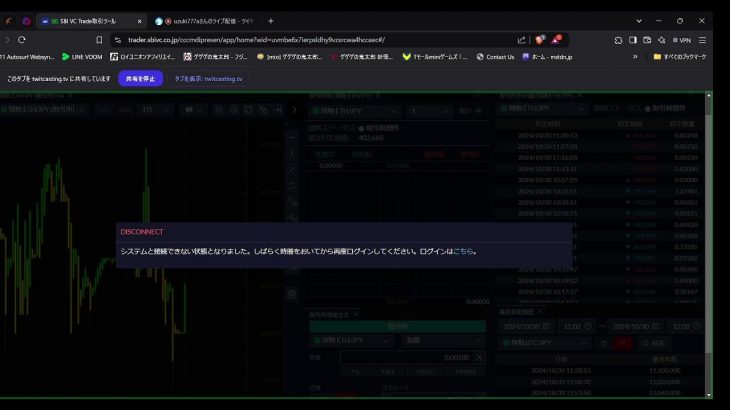Click the end time 12:02 clock field
This screenshot has height=410, width=730.
(x=686, y=326)
